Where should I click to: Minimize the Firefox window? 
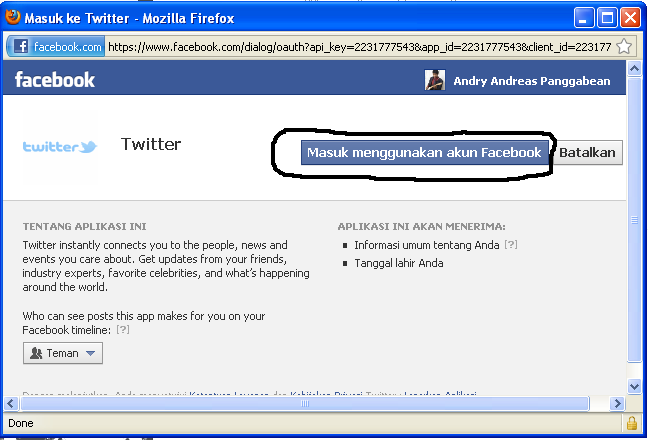coord(584,18)
